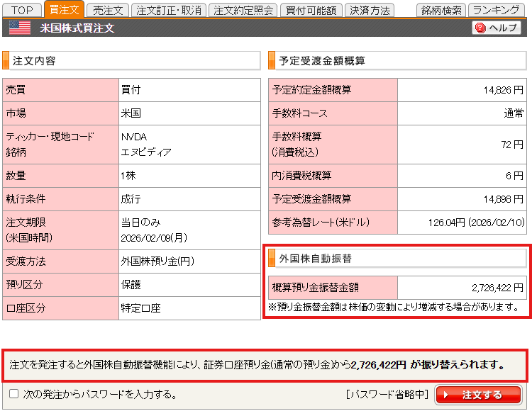Viewport: 532px width, 411px height.
Task: Open the ランキング tab
Action: coord(496,10)
